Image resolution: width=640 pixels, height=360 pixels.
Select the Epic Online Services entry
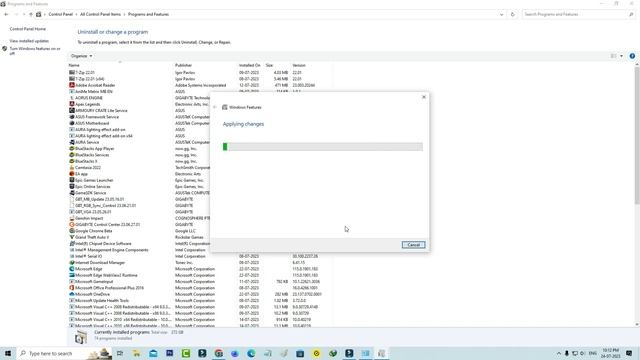pyautogui.click(x=93, y=187)
